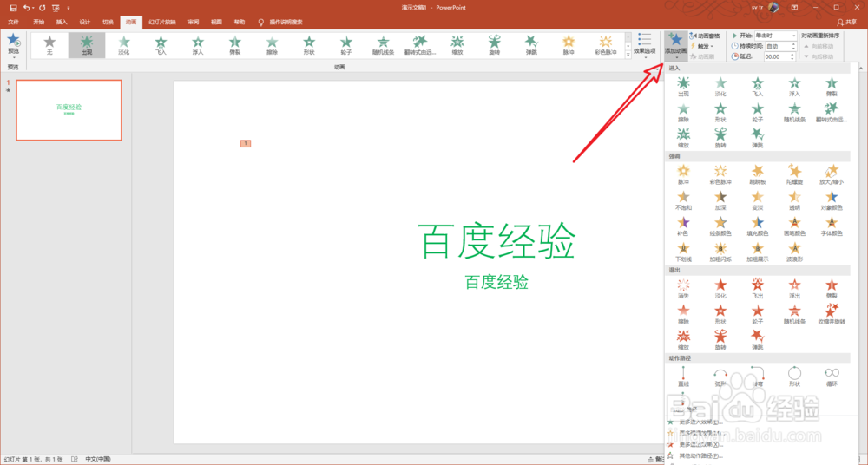Click the Undo icon in the quick access toolbar

click(x=27, y=8)
